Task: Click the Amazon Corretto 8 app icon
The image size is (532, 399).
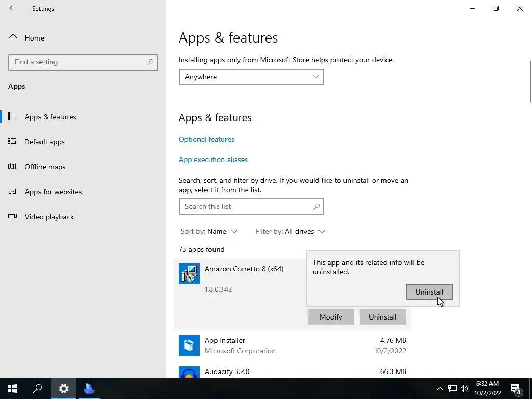Action: tap(189, 274)
